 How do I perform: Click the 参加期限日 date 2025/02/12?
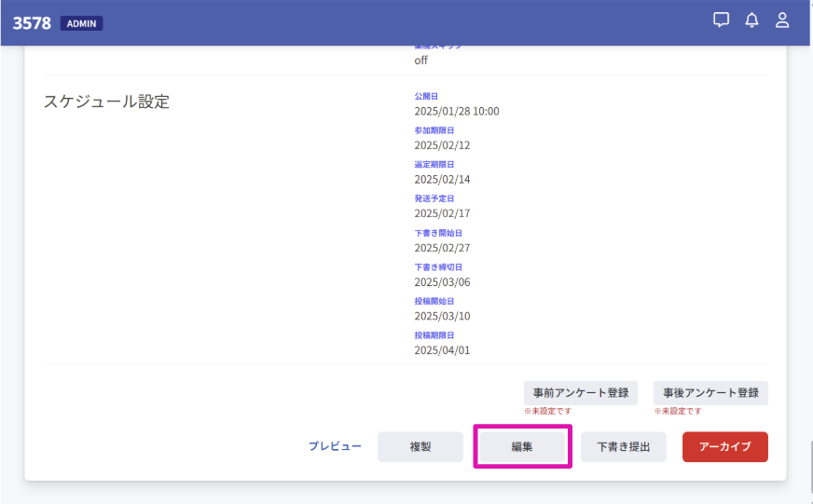[x=442, y=145]
